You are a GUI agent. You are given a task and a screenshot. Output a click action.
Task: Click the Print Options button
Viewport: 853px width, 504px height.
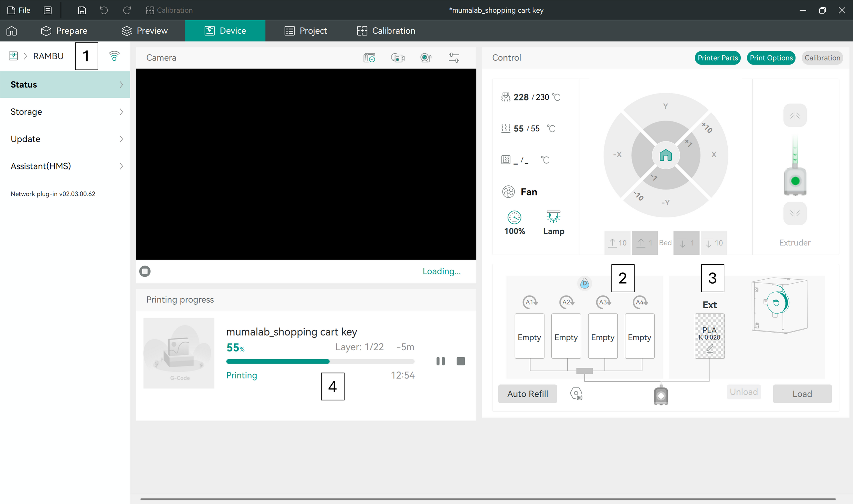pyautogui.click(x=771, y=58)
